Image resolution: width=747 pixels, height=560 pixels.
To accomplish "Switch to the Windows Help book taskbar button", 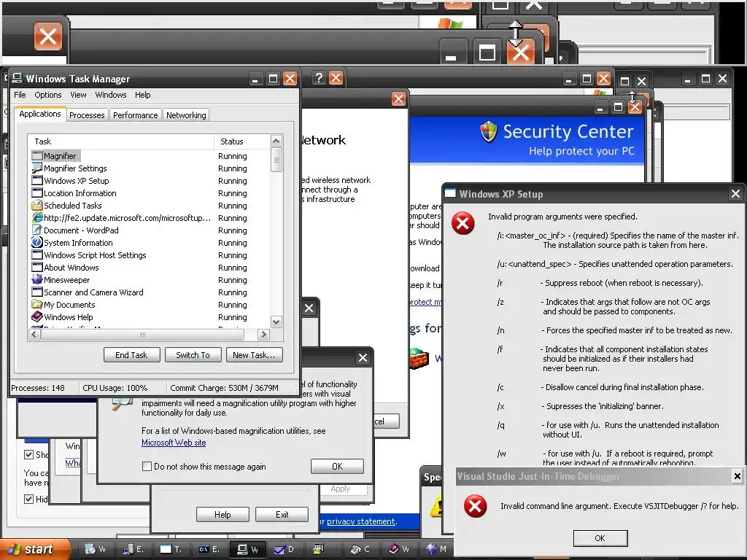I will coord(399,549).
